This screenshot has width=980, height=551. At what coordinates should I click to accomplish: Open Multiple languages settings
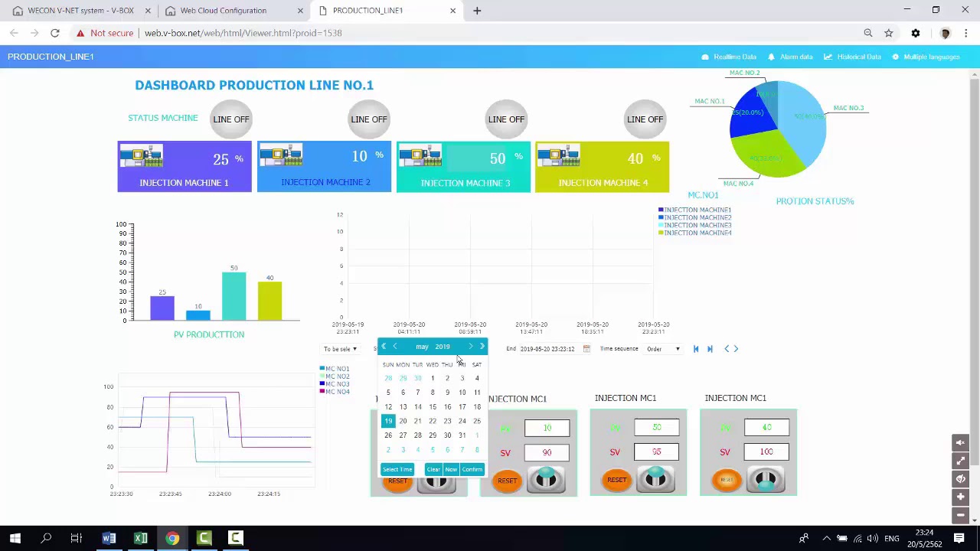pyautogui.click(x=926, y=57)
